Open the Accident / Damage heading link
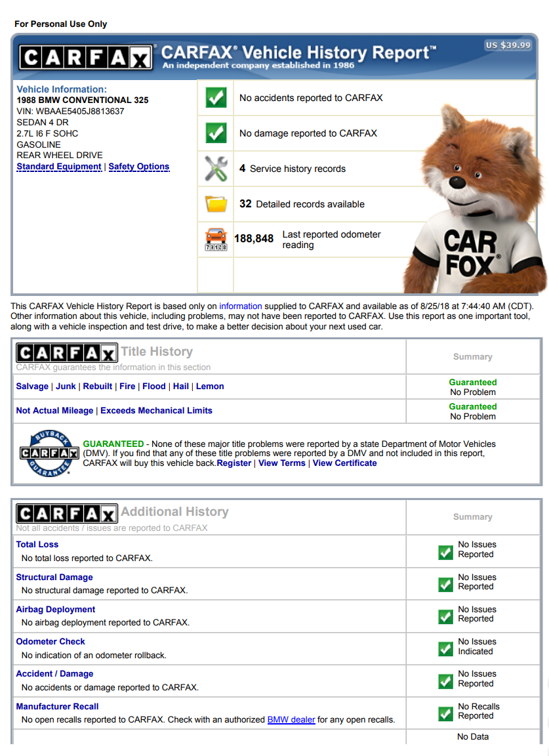Screen dimensions: 549x756 (x=54, y=673)
